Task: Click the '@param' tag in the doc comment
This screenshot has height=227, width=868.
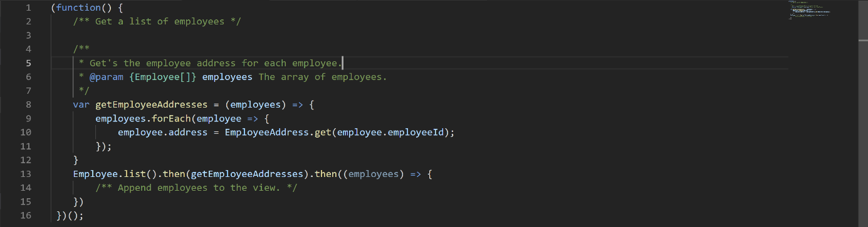Action: pyautogui.click(x=107, y=77)
